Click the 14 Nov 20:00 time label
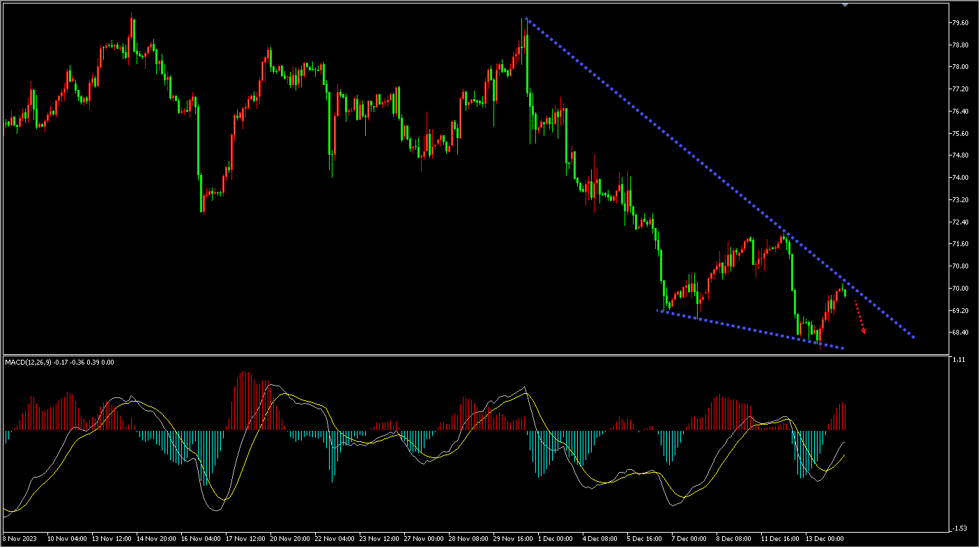 coord(156,539)
